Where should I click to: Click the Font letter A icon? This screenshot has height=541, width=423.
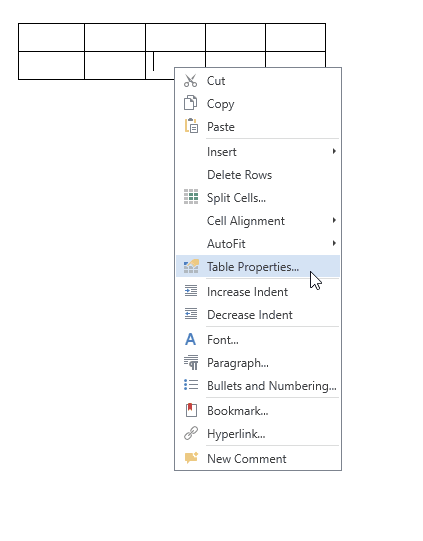[190, 340]
